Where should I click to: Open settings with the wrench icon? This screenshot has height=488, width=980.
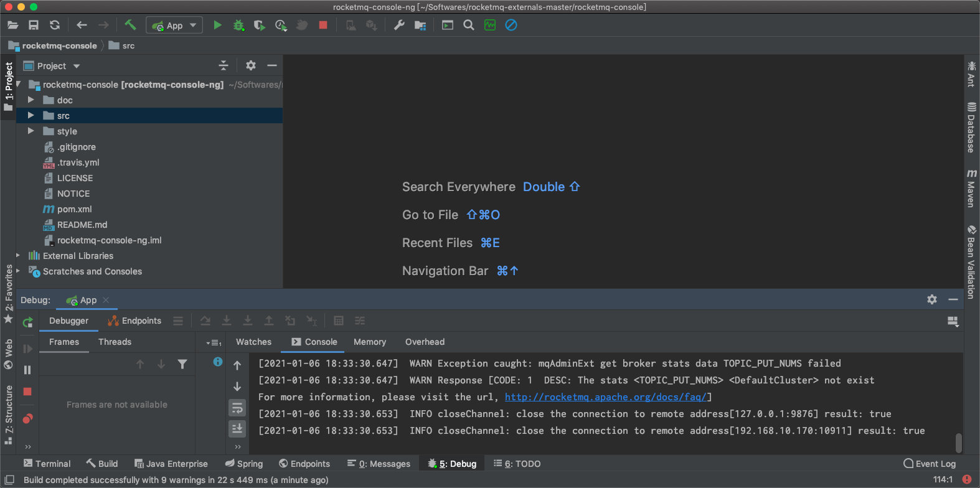pyautogui.click(x=399, y=26)
